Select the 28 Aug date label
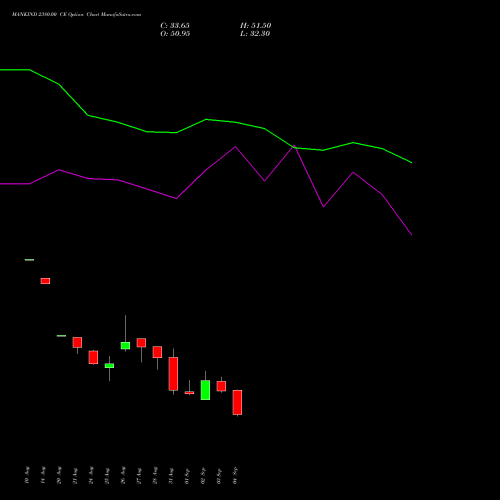Viewport: 500px width, 500px height. pyautogui.click(x=155, y=476)
